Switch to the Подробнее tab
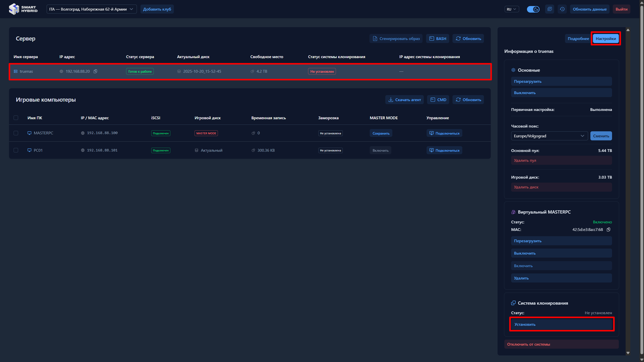The image size is (644, 362). pos(578,39)
